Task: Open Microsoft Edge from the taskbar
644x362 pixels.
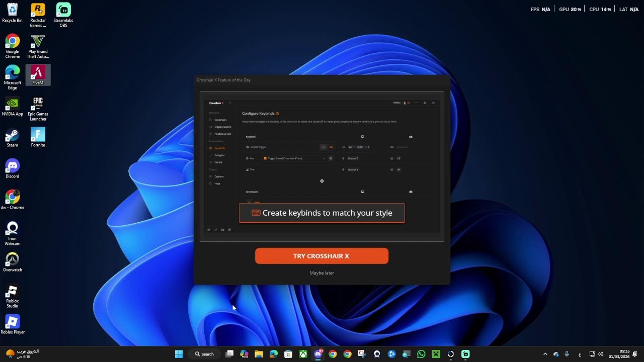Action: pos(273,354)
